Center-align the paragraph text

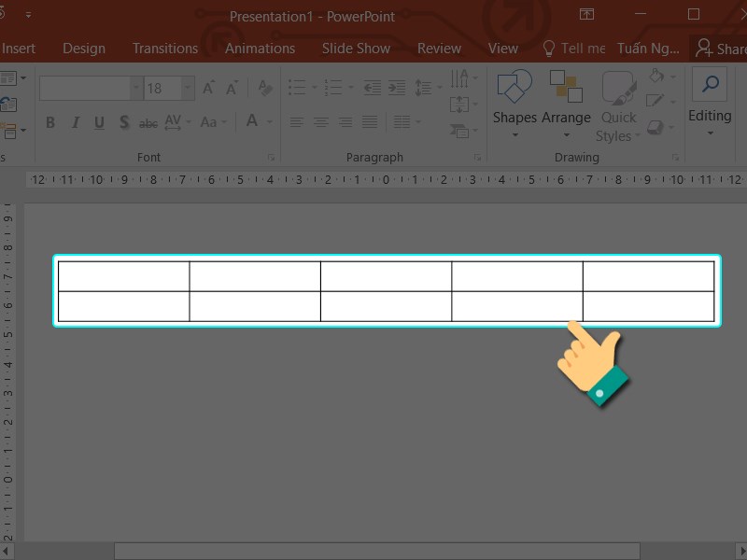tap(320, 122)
